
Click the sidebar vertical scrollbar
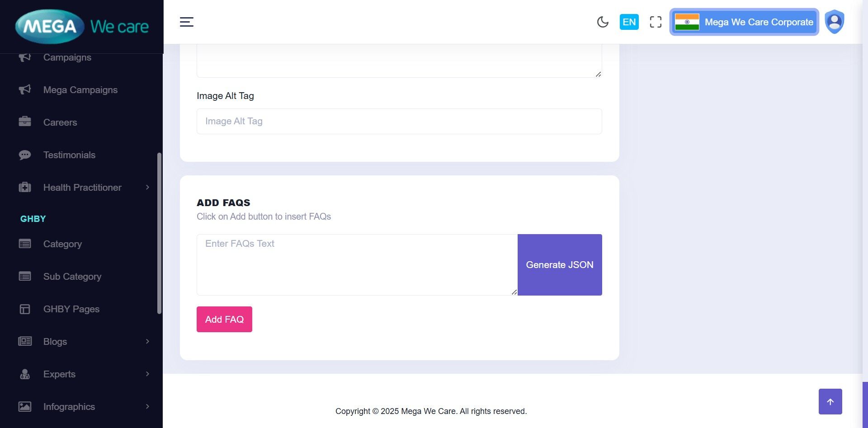(x=159, y=233)
